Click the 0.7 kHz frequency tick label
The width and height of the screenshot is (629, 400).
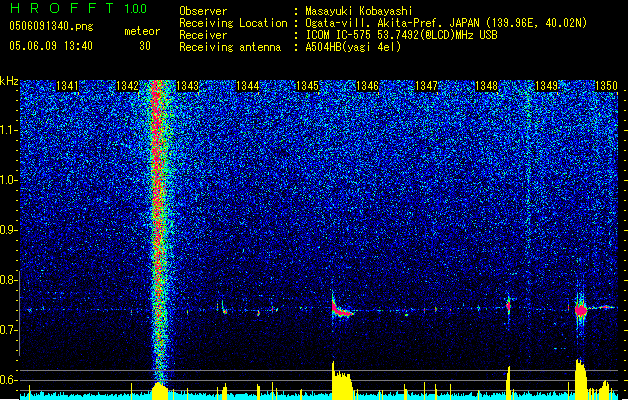pyautogui.click(x=8, y=330)
